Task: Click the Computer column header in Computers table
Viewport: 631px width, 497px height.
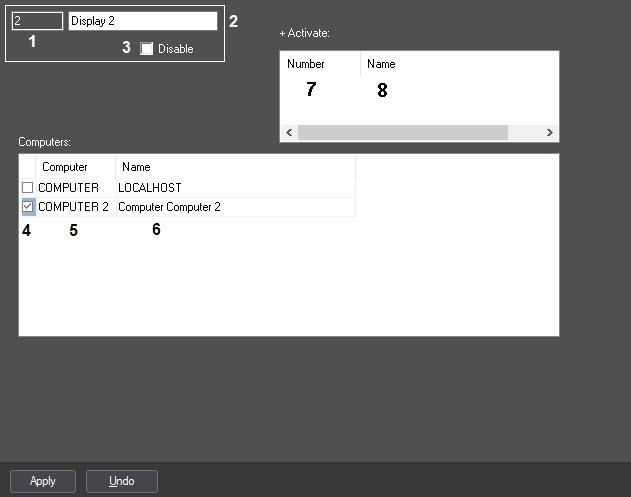Action: 76,167
